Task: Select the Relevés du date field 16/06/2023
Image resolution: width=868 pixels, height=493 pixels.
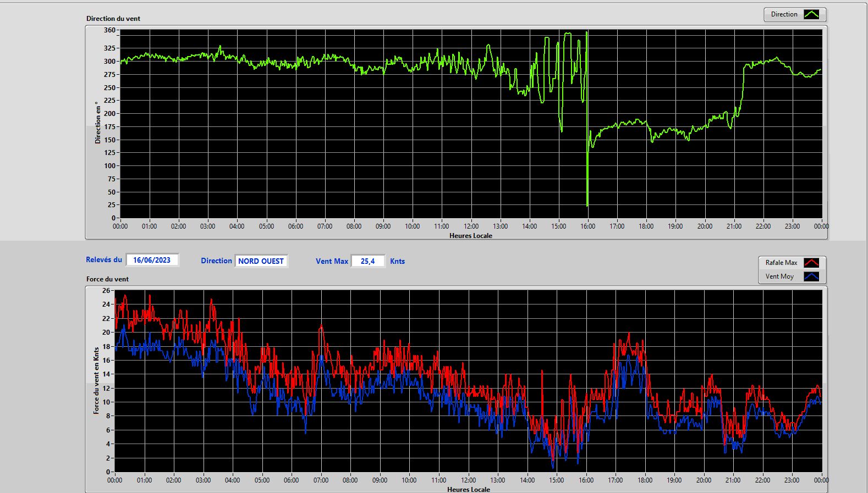Action: [152, 260]
